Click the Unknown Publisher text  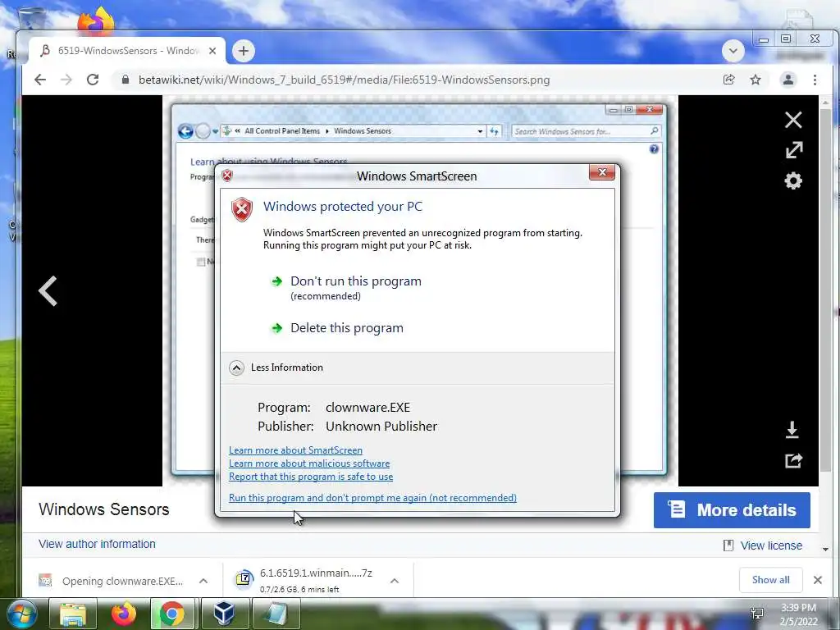click(381, 427)
